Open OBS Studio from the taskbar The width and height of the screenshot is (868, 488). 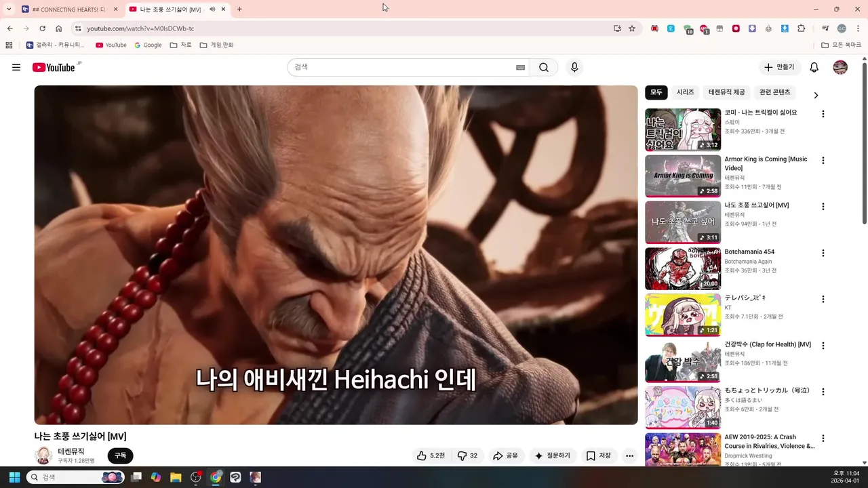(196, 477)
